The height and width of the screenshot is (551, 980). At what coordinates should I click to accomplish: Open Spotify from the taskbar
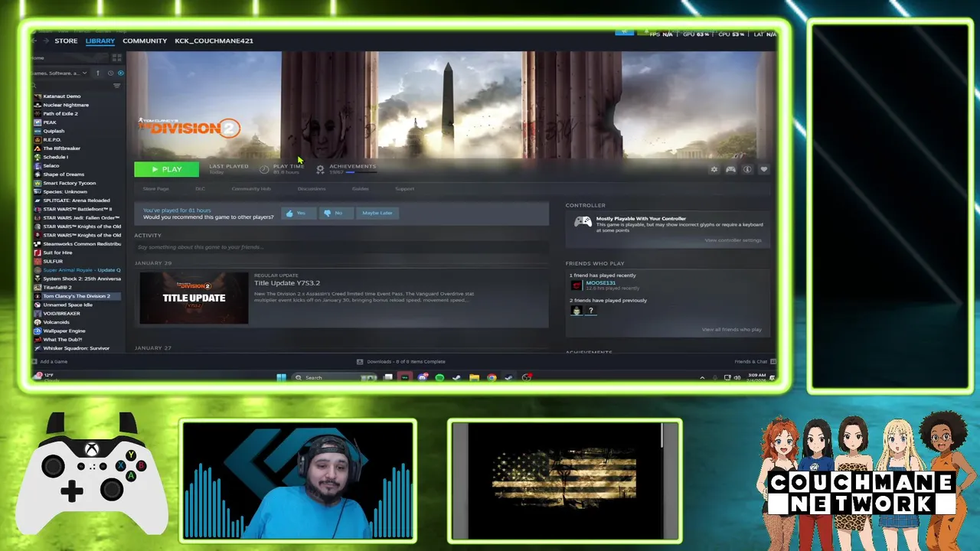439,377
